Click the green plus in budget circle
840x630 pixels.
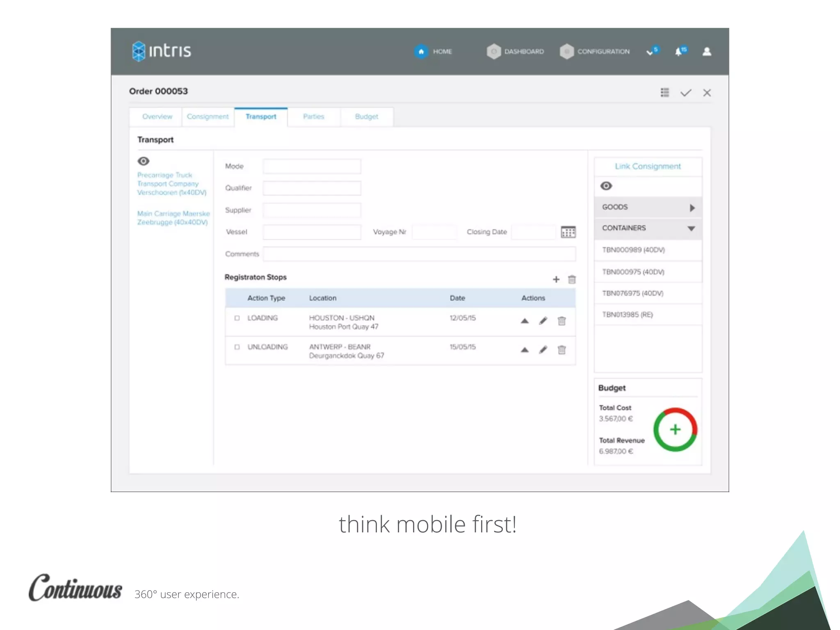675,429
